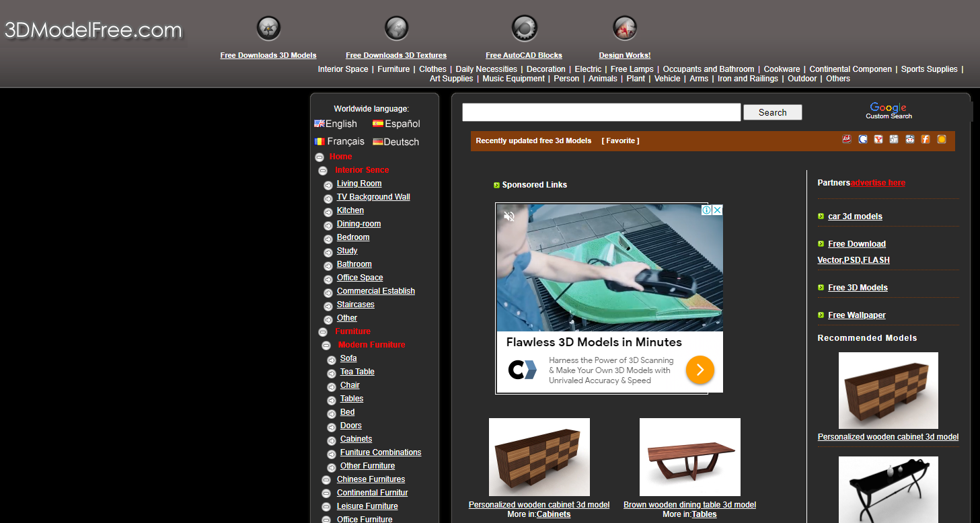This screenshot has height=523, width=980.
Task: Open the Music Equipment menu category
Action: 514,79
